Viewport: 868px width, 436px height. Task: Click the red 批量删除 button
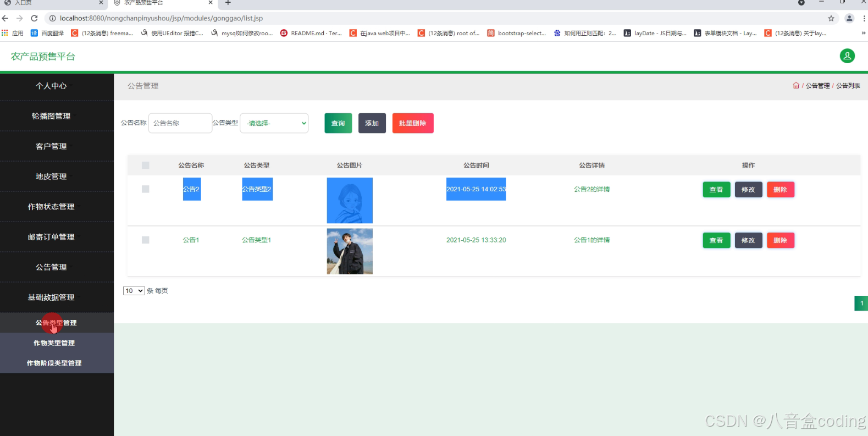coord(413,123)
